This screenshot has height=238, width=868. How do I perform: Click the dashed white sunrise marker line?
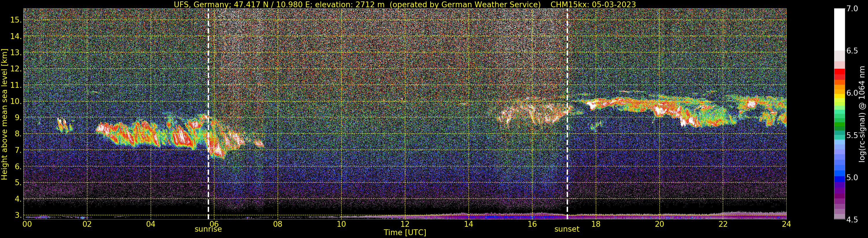[x=208, y=114]
